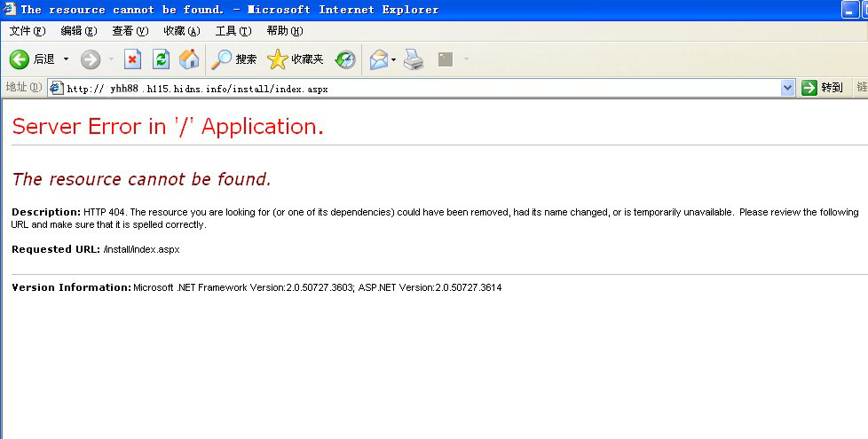Click the green Back arrow button

20,59
